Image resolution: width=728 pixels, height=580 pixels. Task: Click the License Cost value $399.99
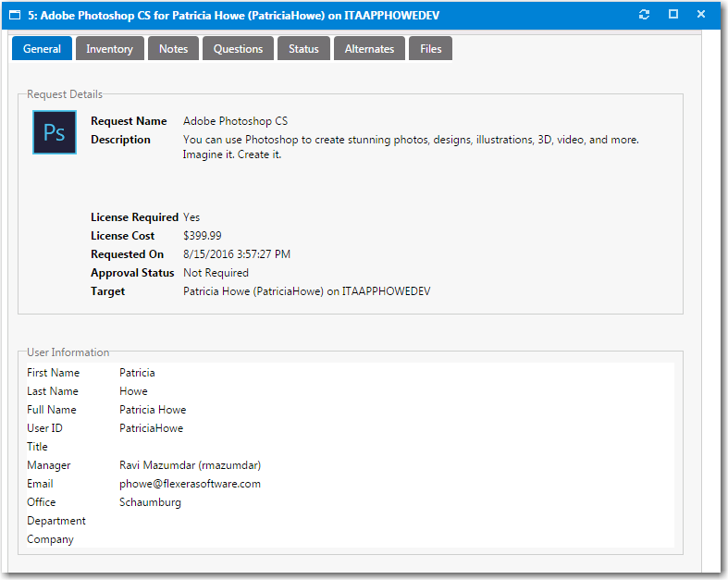point(202,236)
